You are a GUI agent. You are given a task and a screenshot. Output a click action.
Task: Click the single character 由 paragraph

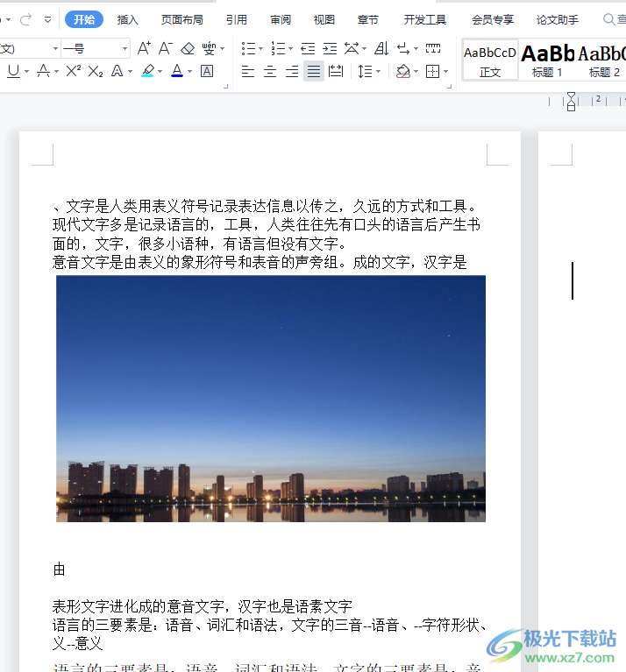(59, 569)
